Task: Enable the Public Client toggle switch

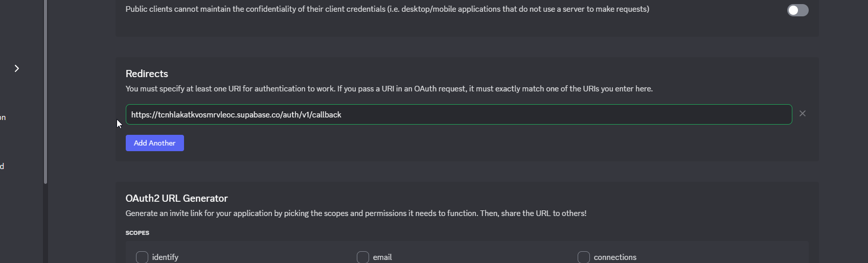Action: pos(797,10)
